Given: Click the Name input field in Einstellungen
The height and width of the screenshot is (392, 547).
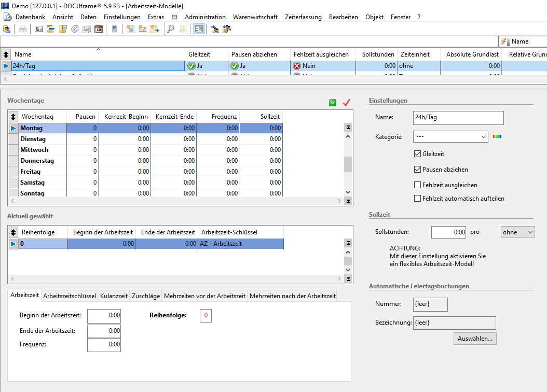Looking at the screenshot, I should click(x=458, y=118).
